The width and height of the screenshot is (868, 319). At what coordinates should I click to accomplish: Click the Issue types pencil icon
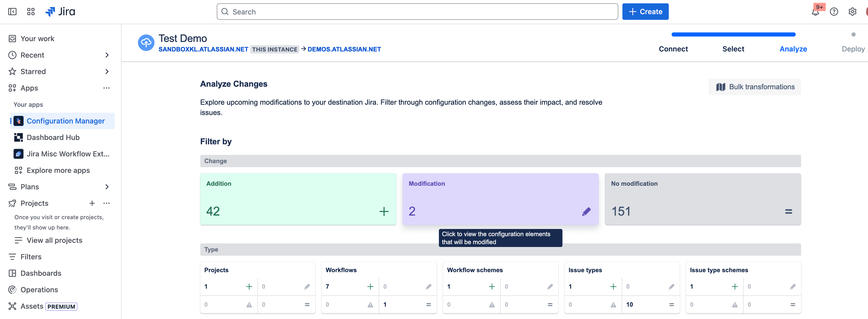(x=672, y=287)
